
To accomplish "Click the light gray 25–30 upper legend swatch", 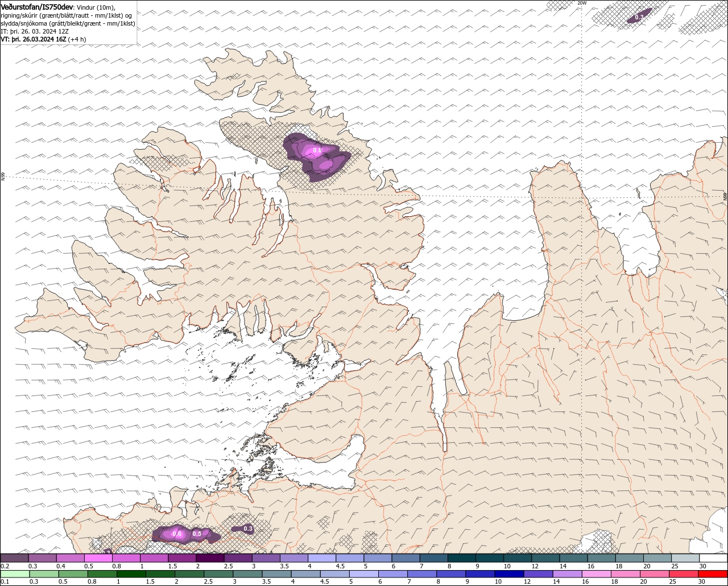I will click(686, 558).
